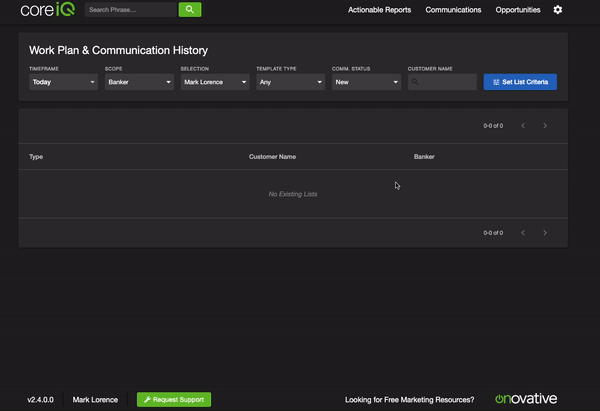Click the No Existing Lists message
The width and height of the screenshot is (600, 411).
click(x=293, y=194)
